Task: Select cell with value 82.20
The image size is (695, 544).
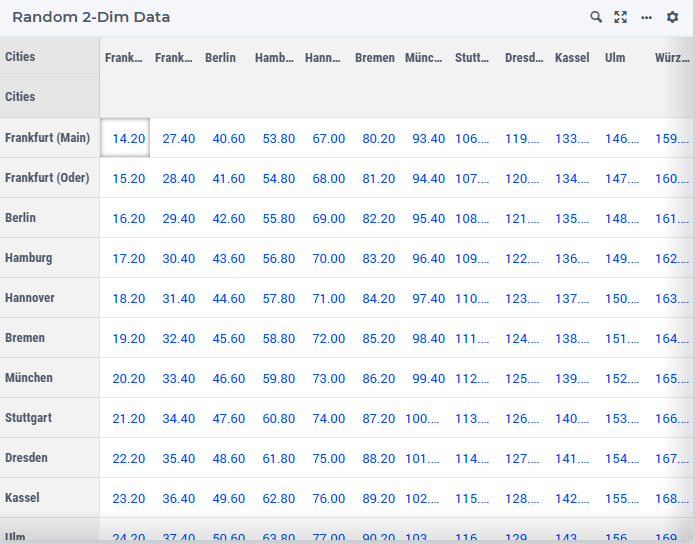Action: [x=375, y=218]
